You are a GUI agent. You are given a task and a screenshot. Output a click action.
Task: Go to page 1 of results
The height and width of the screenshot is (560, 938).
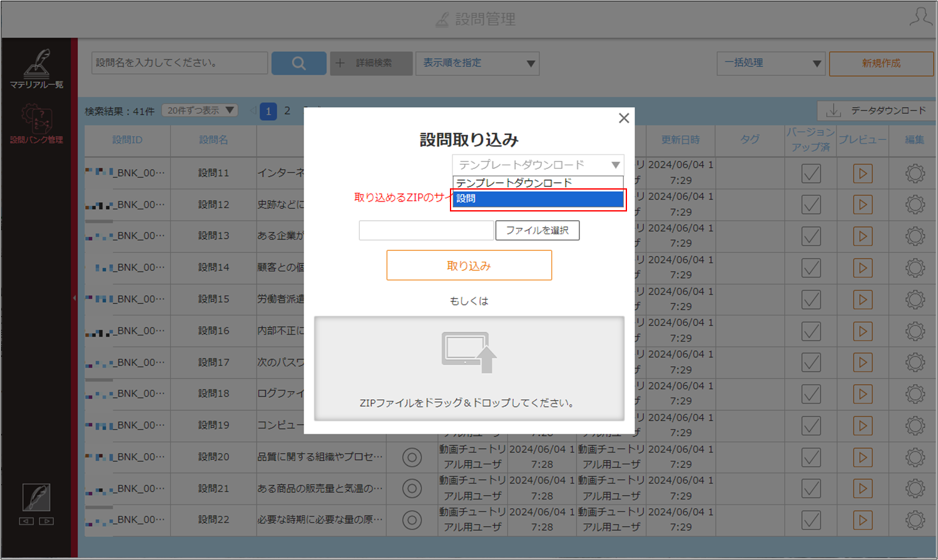[x=268, y=111]
